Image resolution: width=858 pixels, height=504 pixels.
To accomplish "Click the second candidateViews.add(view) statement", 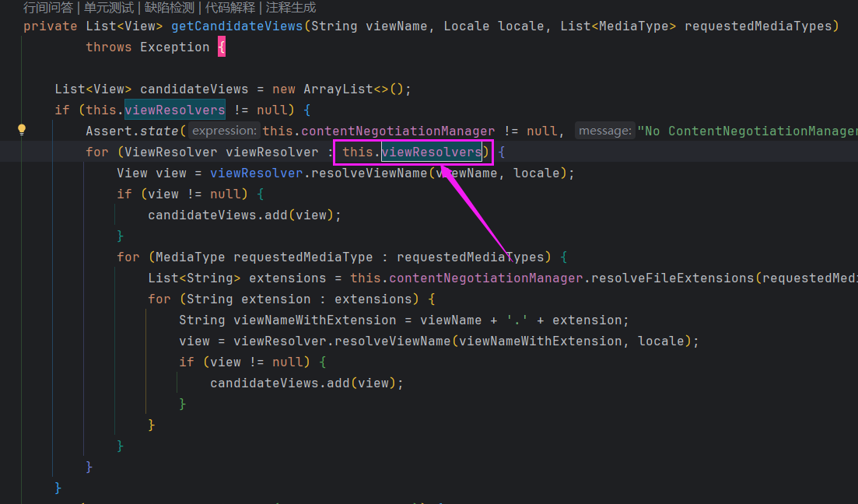I will click(x=307, y=383).
